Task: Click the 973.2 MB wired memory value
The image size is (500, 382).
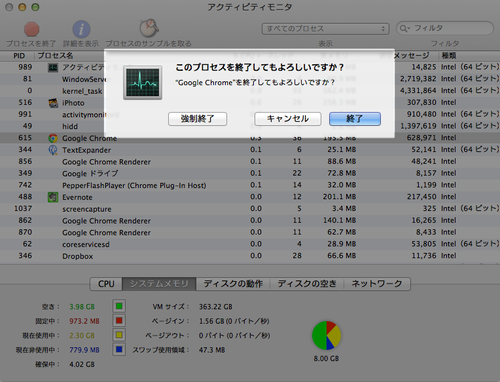Action: point(84,321)
